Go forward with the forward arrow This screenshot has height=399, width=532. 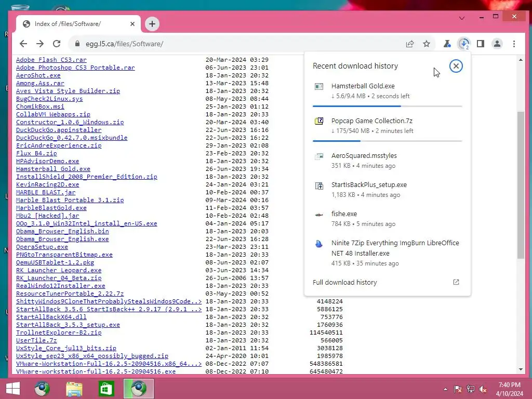point(40,44)
